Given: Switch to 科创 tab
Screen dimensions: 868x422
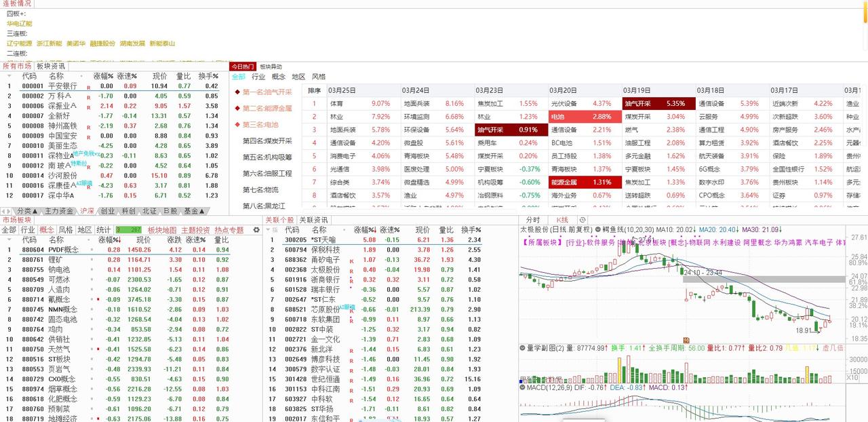Looking at the screenshot, I should [x=128, y=211].
